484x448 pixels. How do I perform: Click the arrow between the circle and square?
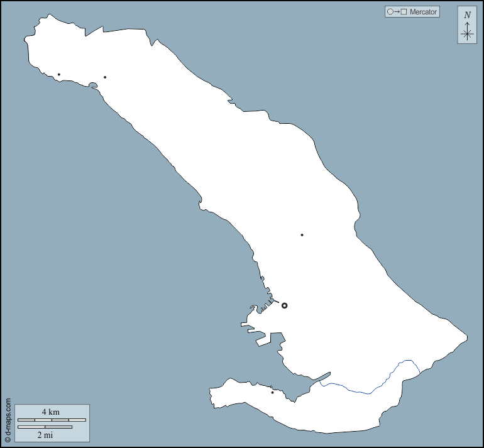point(397,12)
